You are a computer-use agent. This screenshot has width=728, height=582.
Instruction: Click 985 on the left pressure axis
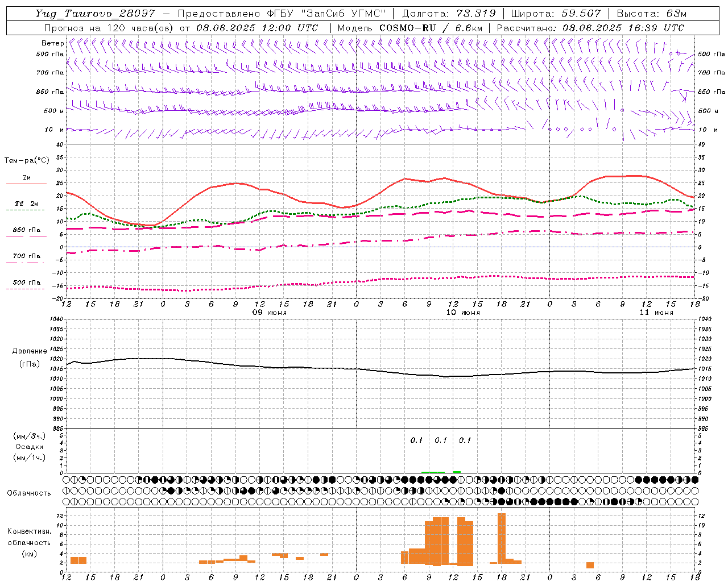59,429
